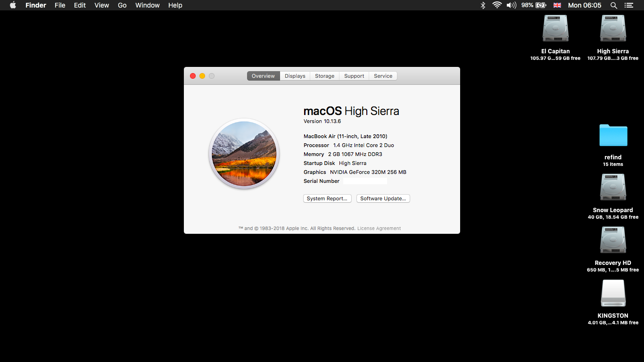Select the Recovery HD drive icon
Image resolution: width=644 pixels, height=362 pixels.
coord(613,241)
